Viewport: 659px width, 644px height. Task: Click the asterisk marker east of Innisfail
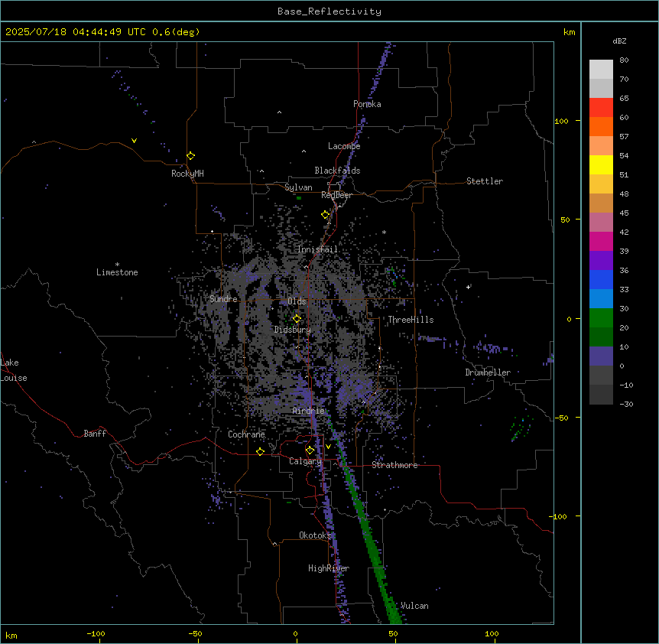tap(384, 232)
